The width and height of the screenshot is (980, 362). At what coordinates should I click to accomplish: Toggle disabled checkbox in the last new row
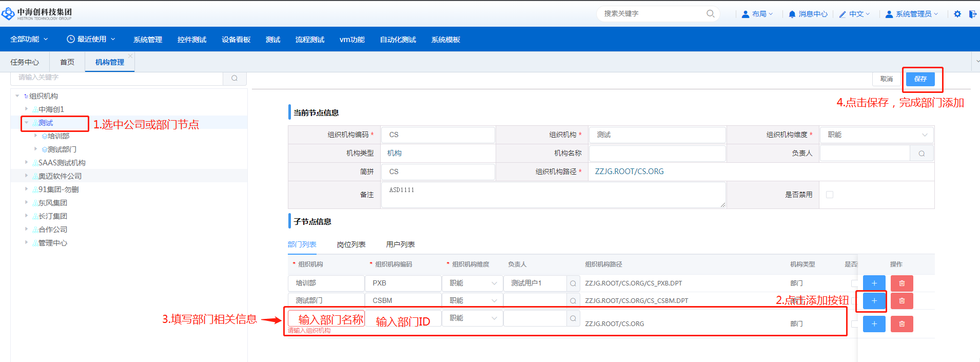pos(854,324)
